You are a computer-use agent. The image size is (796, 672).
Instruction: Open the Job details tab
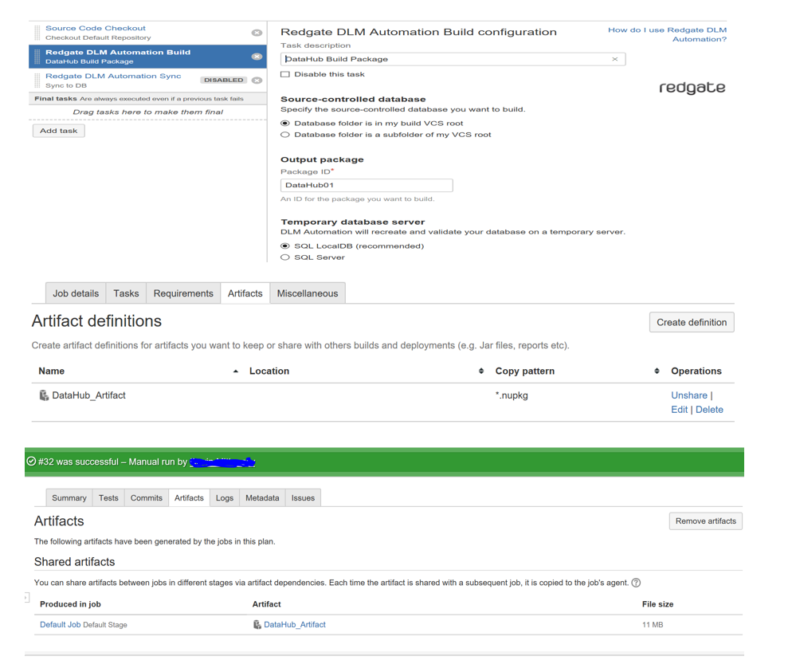coord(76,293)
